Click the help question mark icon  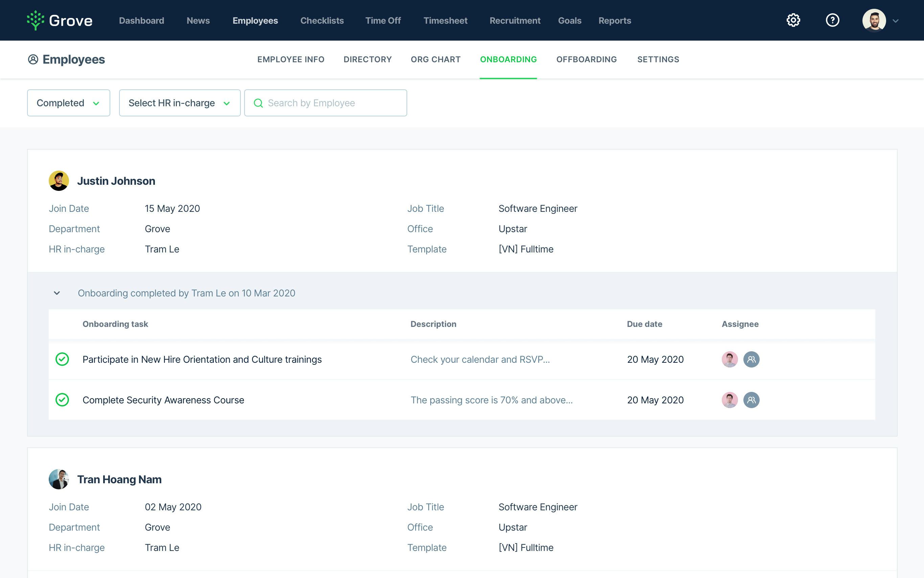tap(832, 20)
